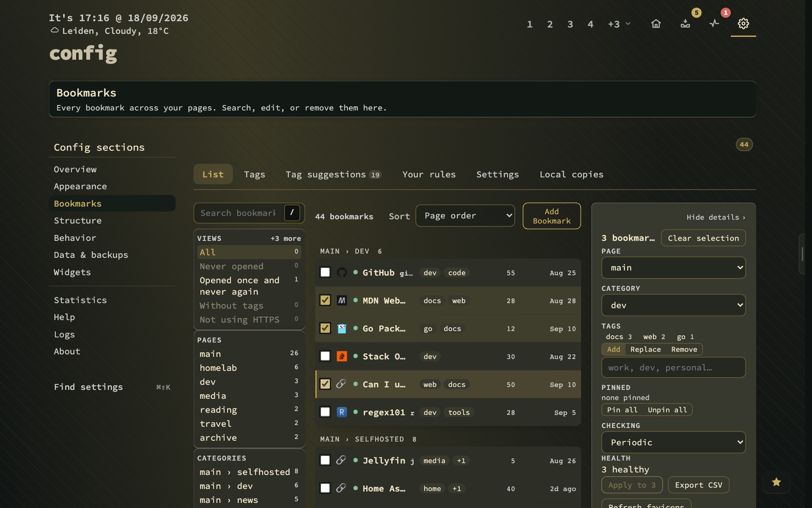Image resolution: width=812 pixels, height=508 pixels.
Task: Click the Can I use link icon
Action: [341, 384]
